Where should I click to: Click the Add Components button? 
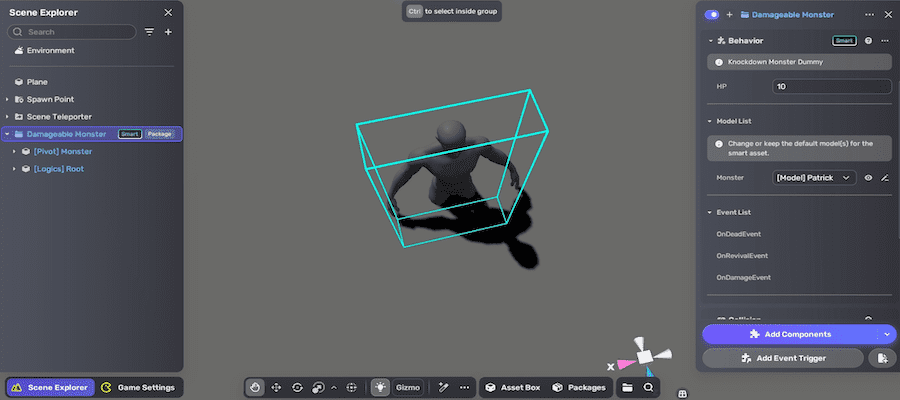pos(790,334)
